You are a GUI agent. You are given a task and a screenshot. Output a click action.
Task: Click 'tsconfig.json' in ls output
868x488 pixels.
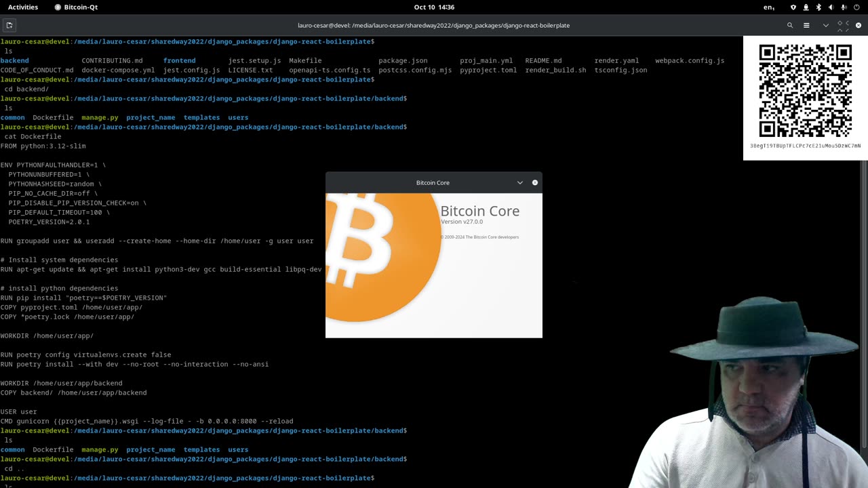click(x=620, y=70)
